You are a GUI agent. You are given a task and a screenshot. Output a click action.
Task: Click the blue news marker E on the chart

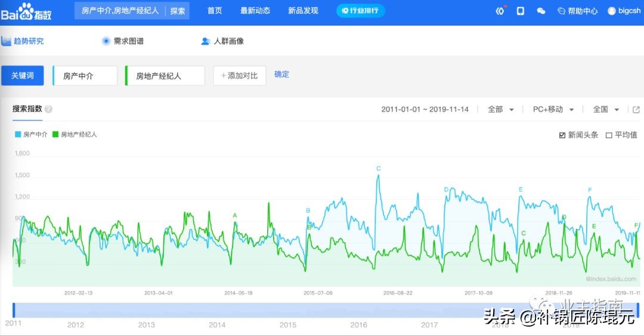click(x=521, y=190)
